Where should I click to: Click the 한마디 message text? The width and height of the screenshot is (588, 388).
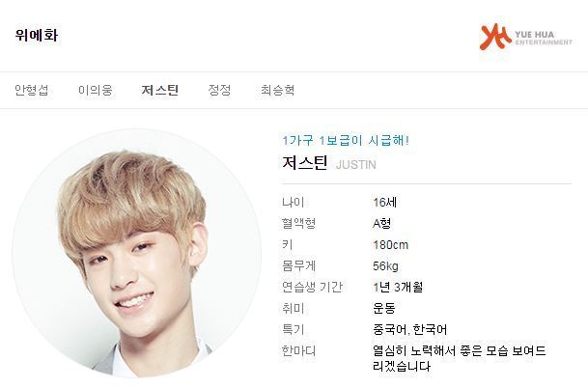coord(460,358)
